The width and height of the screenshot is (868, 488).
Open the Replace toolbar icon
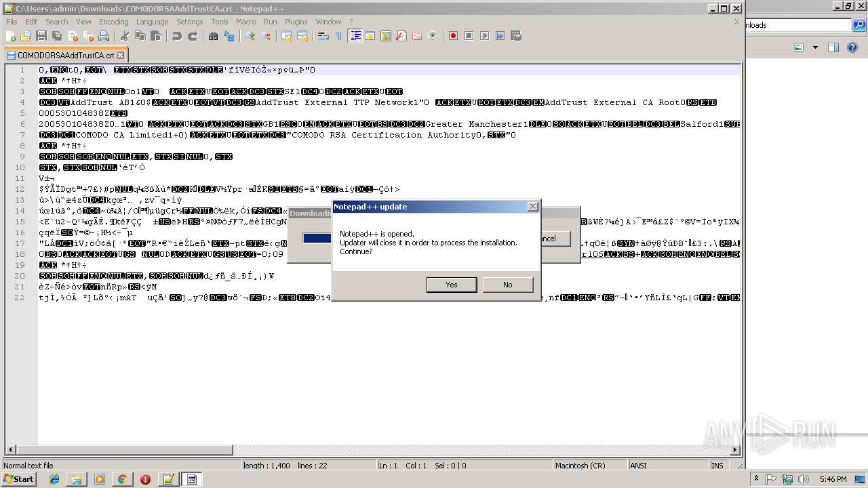229,36
